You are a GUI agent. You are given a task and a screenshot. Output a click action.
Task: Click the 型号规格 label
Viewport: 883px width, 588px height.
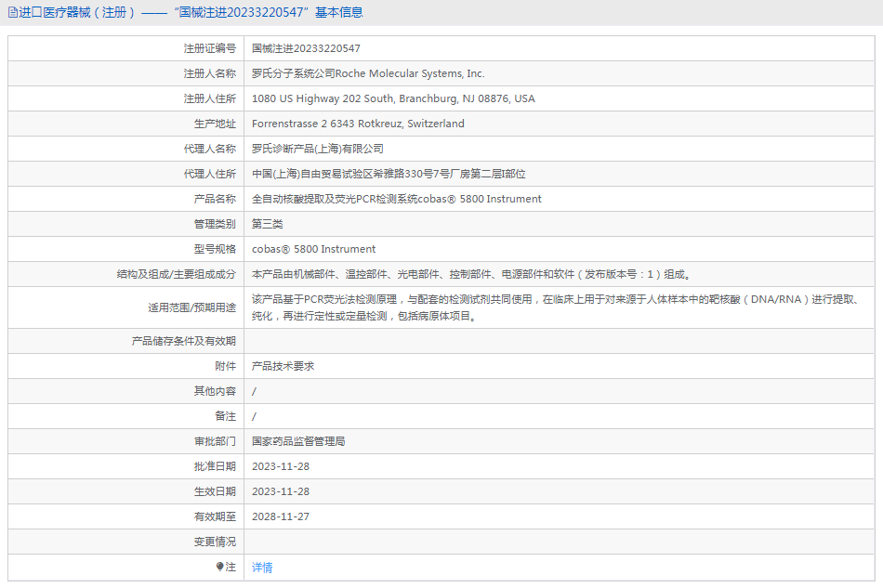pos(215,249)
